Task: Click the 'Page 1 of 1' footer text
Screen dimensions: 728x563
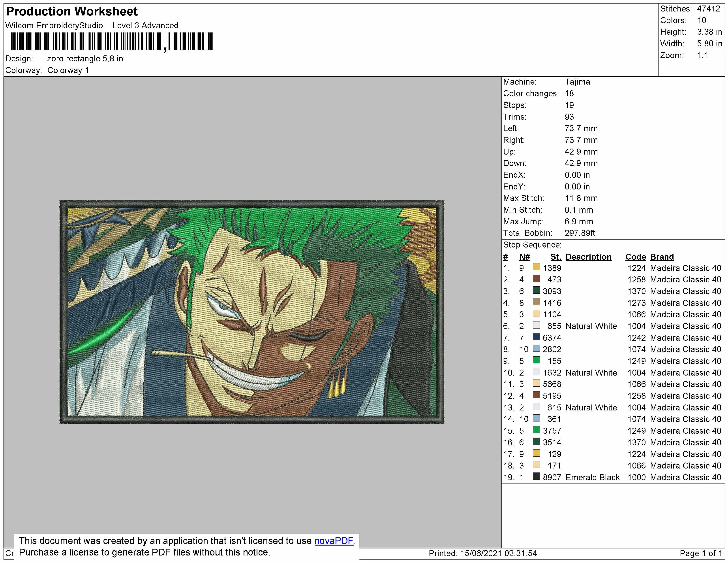Action: 701,553
